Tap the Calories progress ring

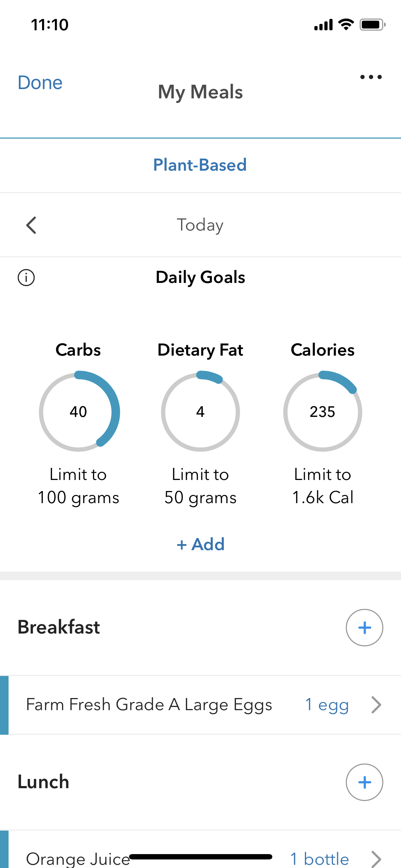pyautogui.click(x=323, y=412)
